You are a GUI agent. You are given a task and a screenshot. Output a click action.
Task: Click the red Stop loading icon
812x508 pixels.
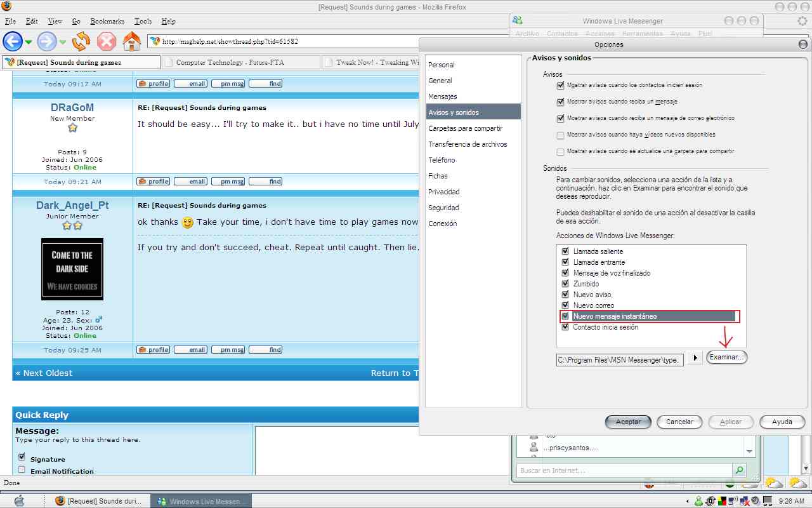pyautogui.click(x=106, y=42)
